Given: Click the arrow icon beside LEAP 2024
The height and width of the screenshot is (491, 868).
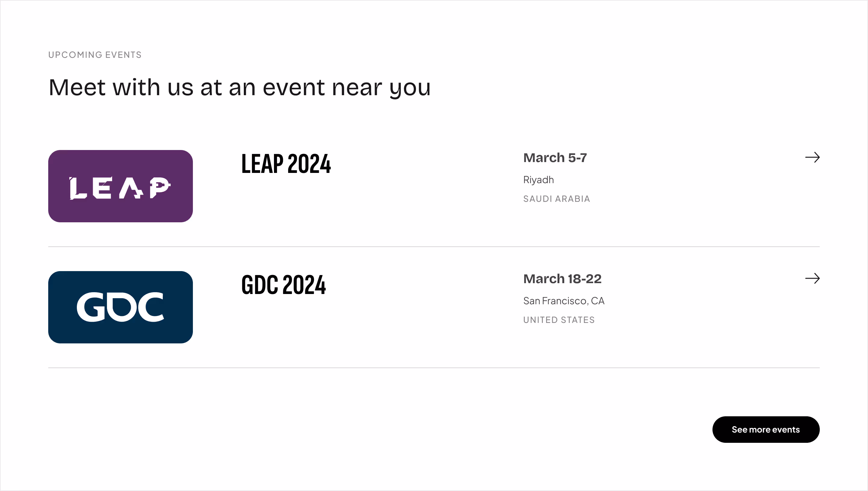Looking at the screenshot, I should click(812, 157).
